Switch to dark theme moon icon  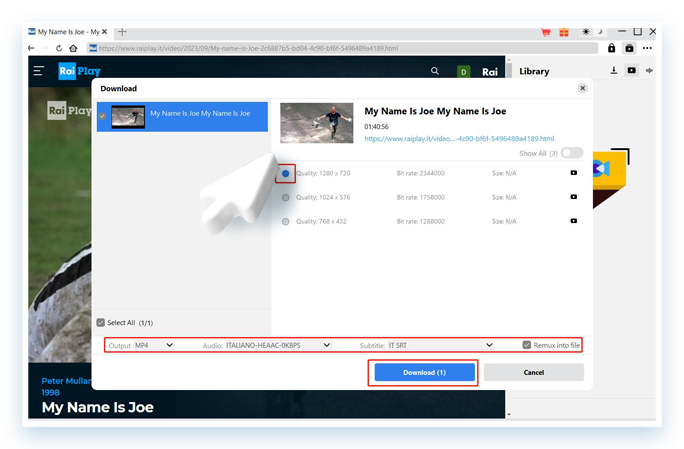click(600, 32)
